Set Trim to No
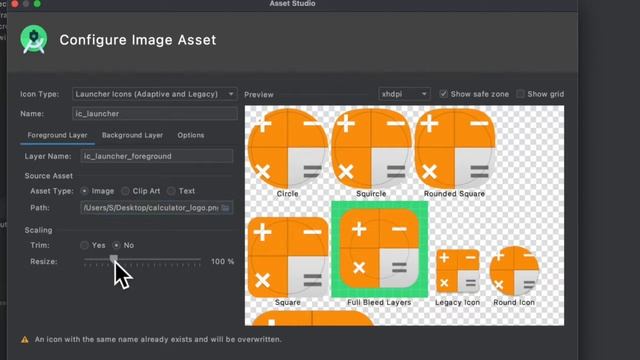The height and width of the screenshot is (360, 640). tap(116, 245)
